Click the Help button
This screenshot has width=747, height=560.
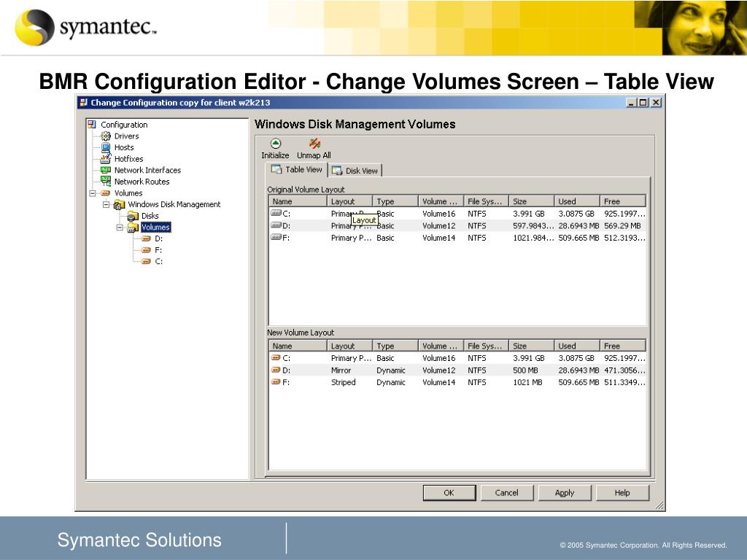click(622, 493)
